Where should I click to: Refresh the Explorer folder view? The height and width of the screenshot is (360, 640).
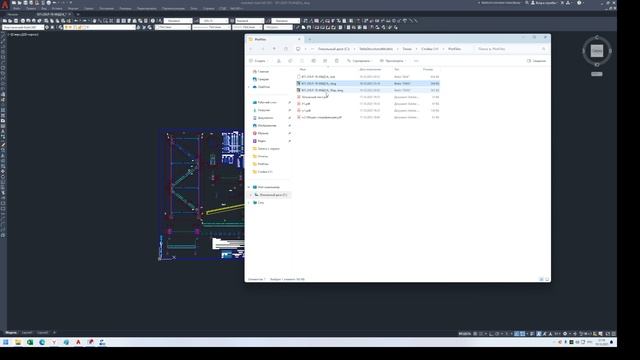pos(286,49)
